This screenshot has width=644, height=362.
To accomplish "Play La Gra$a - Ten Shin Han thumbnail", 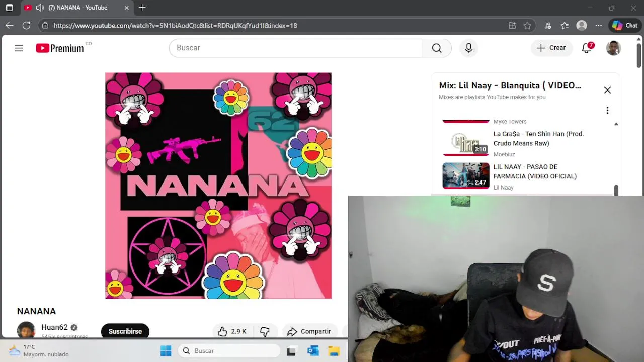I will pyautogui.click(x=466, y=143).
